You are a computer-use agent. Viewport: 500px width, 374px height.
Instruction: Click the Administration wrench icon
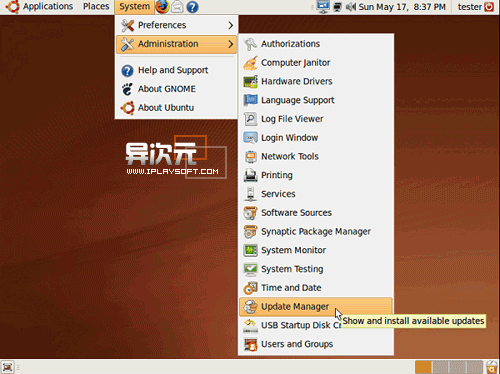127,44
